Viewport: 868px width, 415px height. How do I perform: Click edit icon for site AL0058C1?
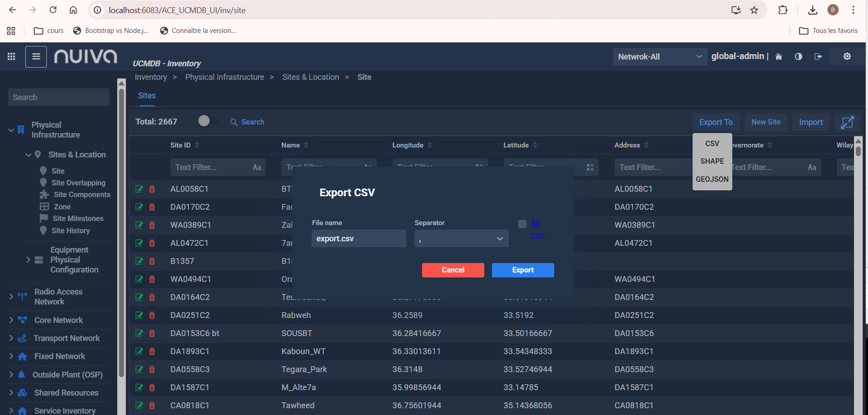(x=139, y=189)
